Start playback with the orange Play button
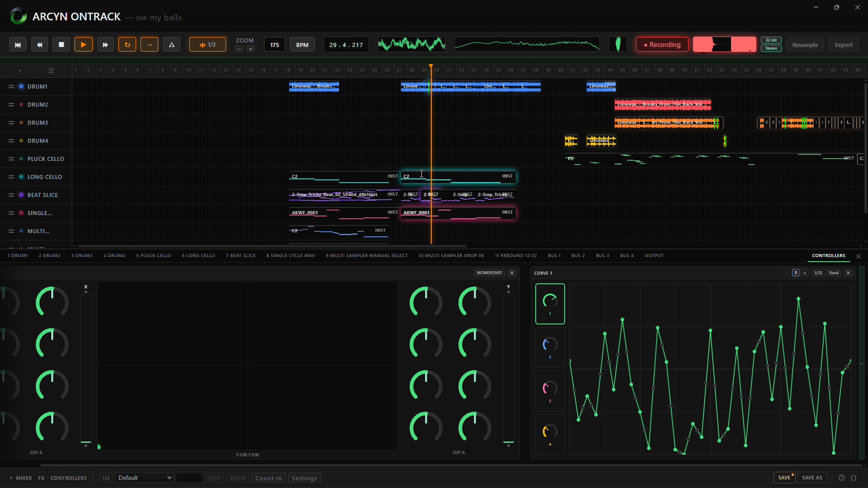Image resolution: width=868 pixels, height=488 pixels. coord(83,45)
